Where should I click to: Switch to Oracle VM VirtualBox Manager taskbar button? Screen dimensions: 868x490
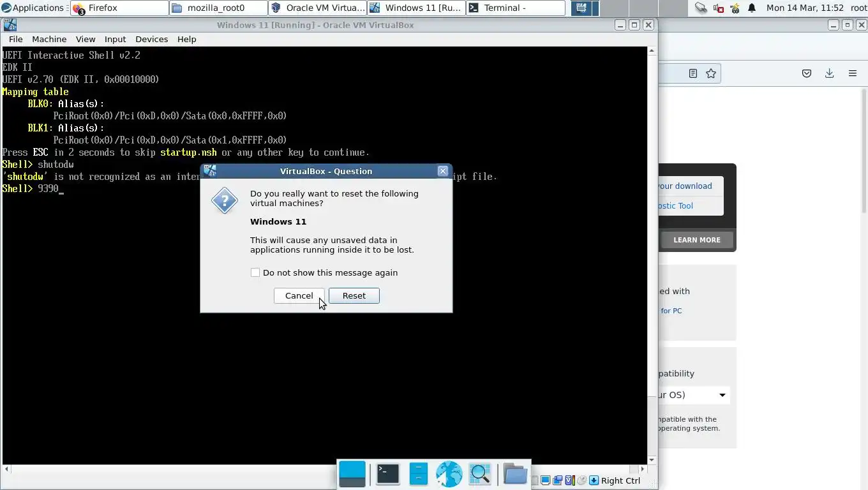point(317,8)
